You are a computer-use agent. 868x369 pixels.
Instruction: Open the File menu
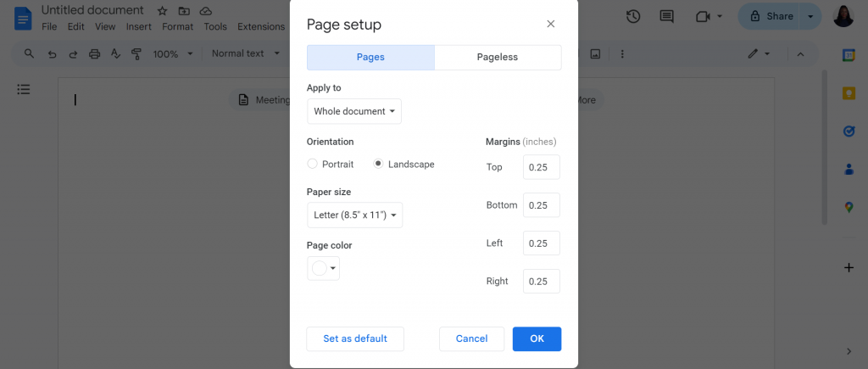[49, 26]
